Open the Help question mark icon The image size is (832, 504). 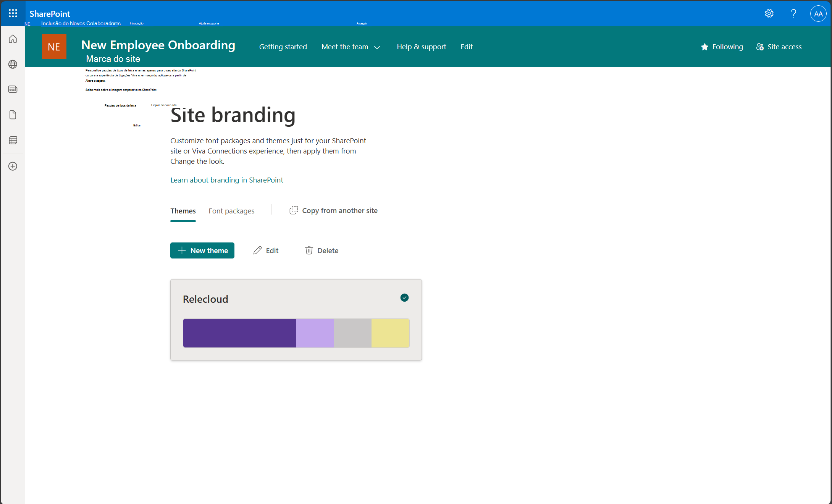793,14
